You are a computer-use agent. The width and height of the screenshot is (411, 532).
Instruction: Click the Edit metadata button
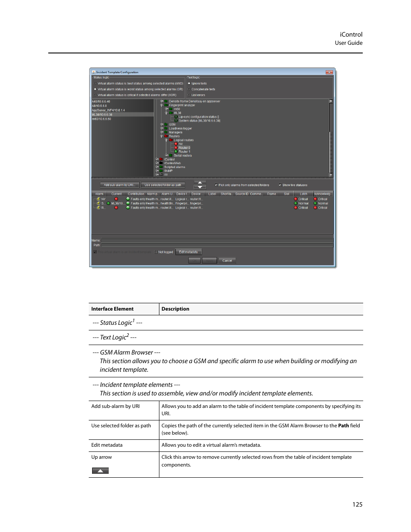pyautogui.click(x=188, y=252)
